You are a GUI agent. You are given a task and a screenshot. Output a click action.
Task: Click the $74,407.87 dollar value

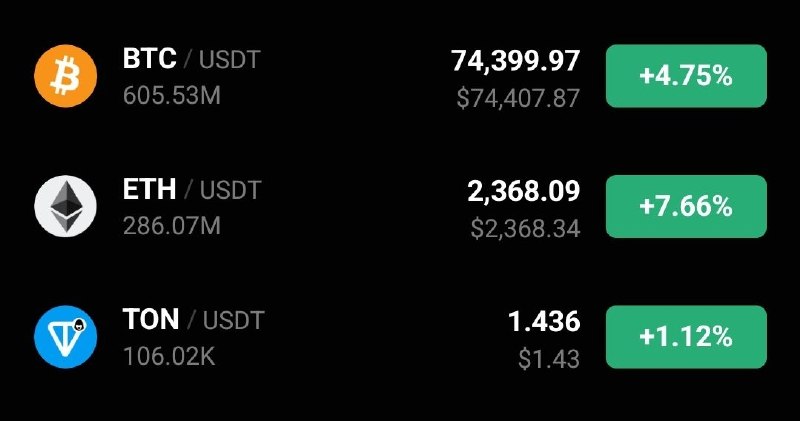[518, 98]
